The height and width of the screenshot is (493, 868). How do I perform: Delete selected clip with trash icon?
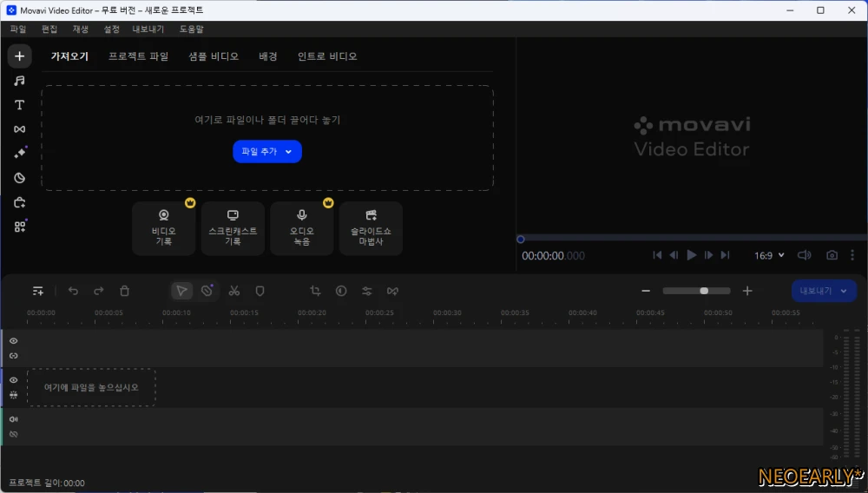point(124,291)
